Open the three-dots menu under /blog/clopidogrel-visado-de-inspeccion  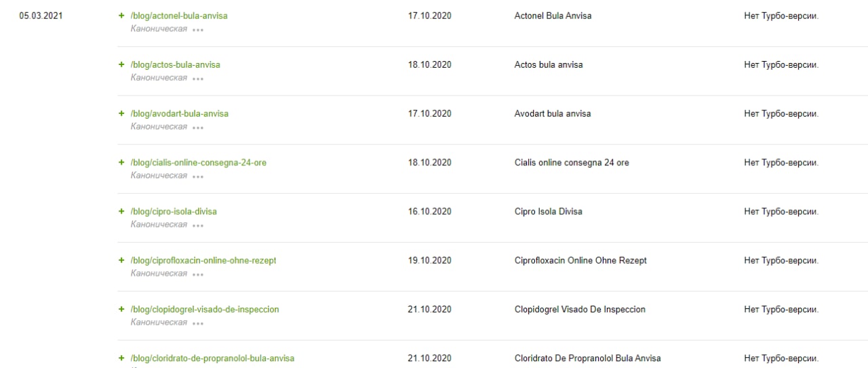tap(197, 323)
